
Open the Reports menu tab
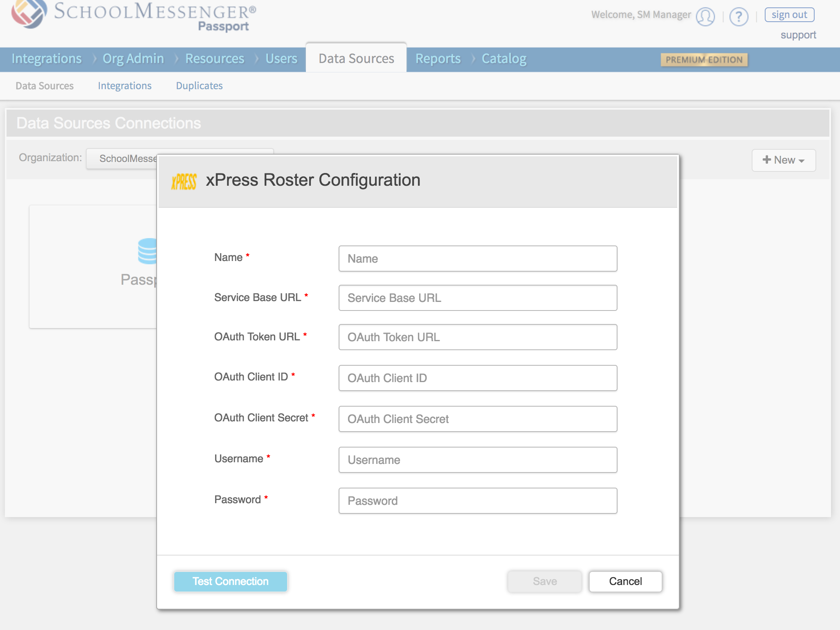coord(438,59)
